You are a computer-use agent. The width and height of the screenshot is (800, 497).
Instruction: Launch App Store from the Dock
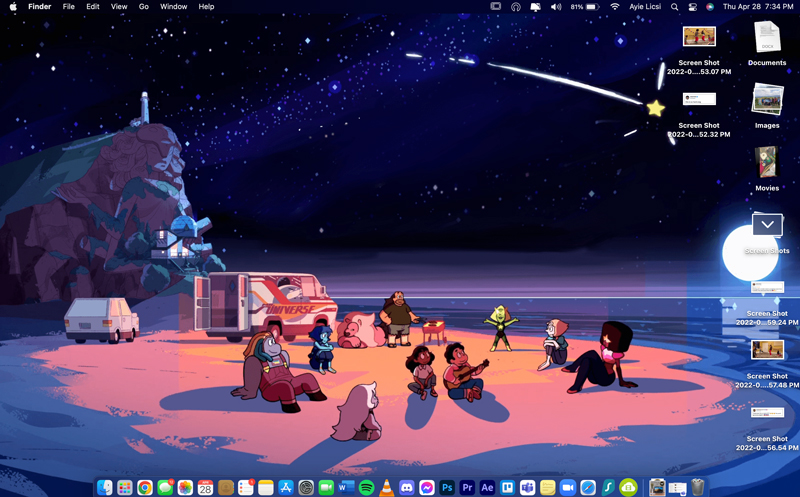286,487
